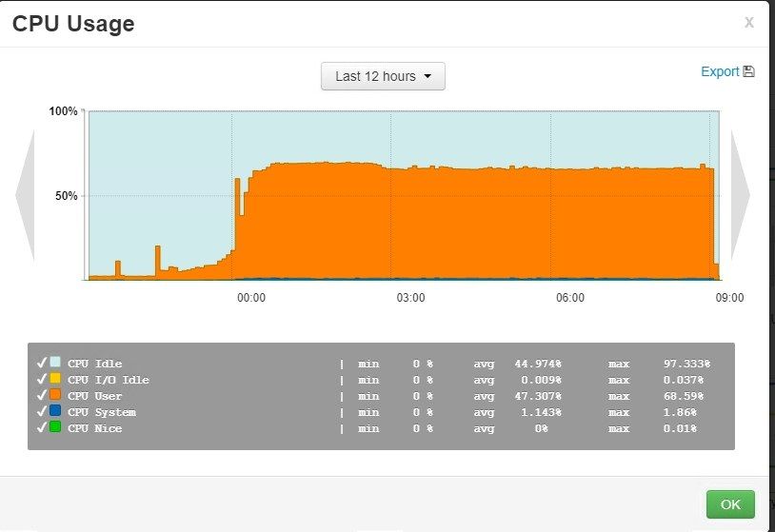The image size is (775, 532).
Task: Toggle the CPU Nice series checkmark
Action: (x=42, y=427)
